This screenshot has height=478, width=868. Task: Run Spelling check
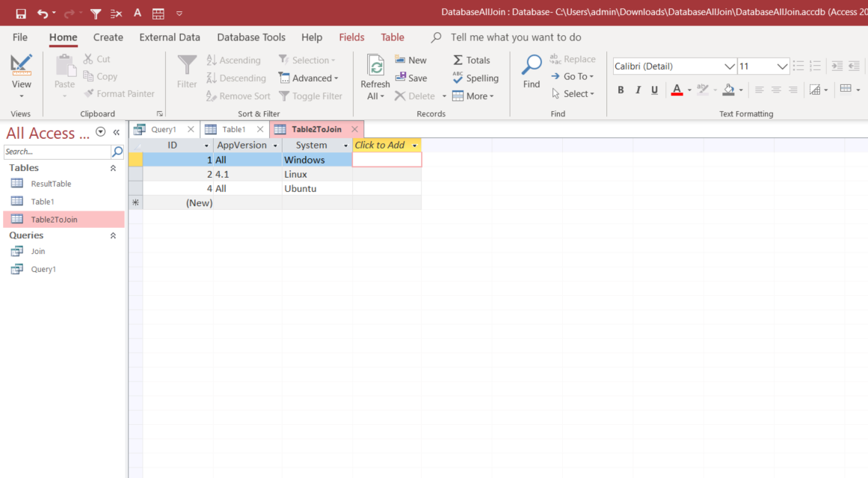coord(475,78)
